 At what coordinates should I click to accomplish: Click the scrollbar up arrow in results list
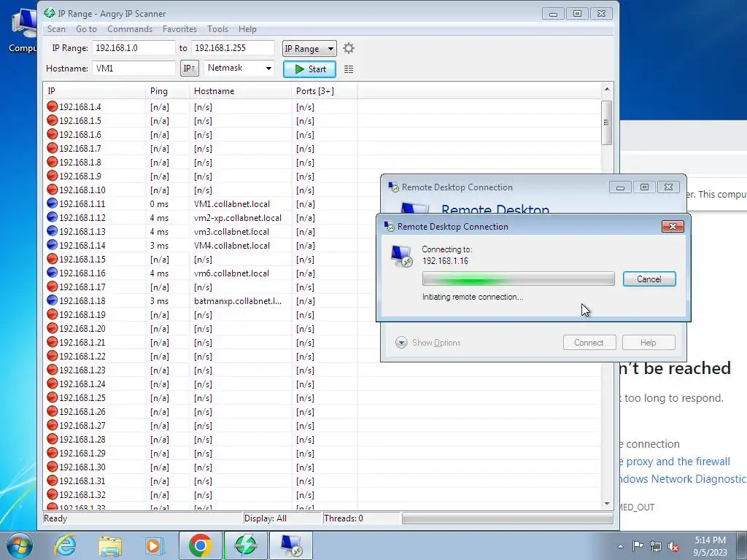pyautogui.click(x=606, y=89)
